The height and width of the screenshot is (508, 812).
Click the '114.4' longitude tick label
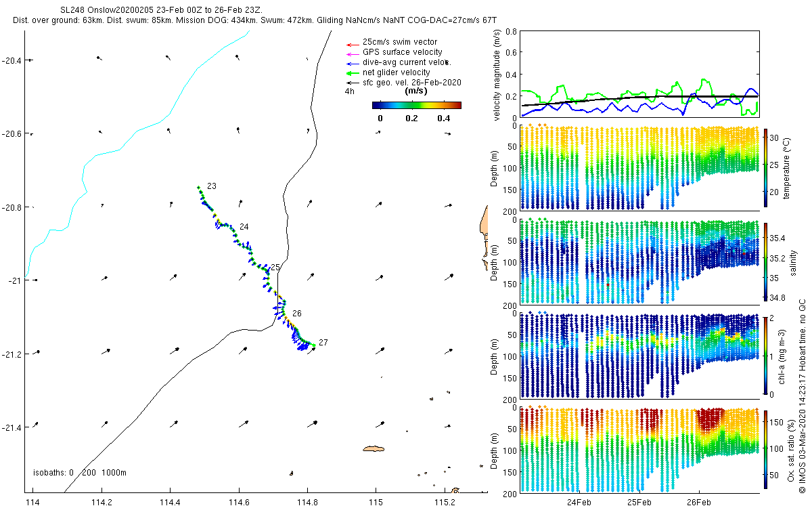(x=171, y=503)
